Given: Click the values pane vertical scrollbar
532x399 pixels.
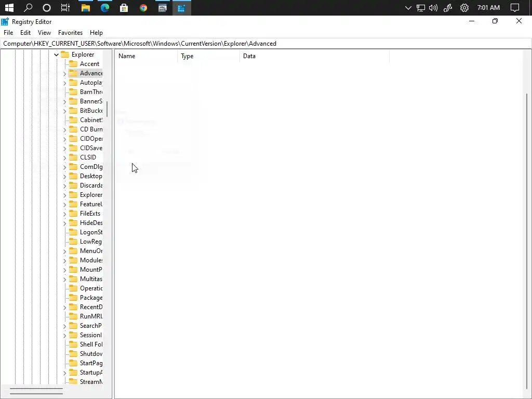Looking at the screenshot, I should [x=527, y=241].
